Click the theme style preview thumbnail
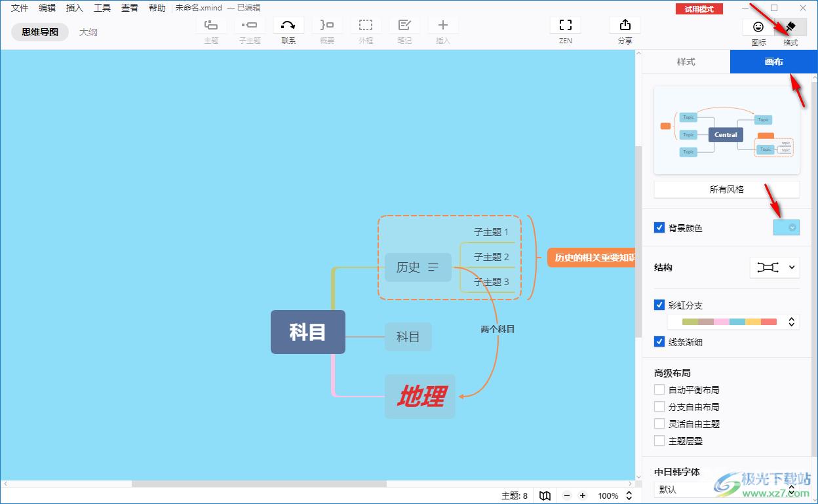 coord(727,130)
